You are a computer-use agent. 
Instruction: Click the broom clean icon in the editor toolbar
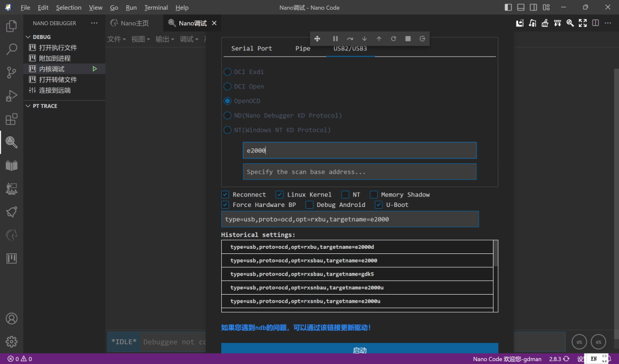[x=545, y=24]
